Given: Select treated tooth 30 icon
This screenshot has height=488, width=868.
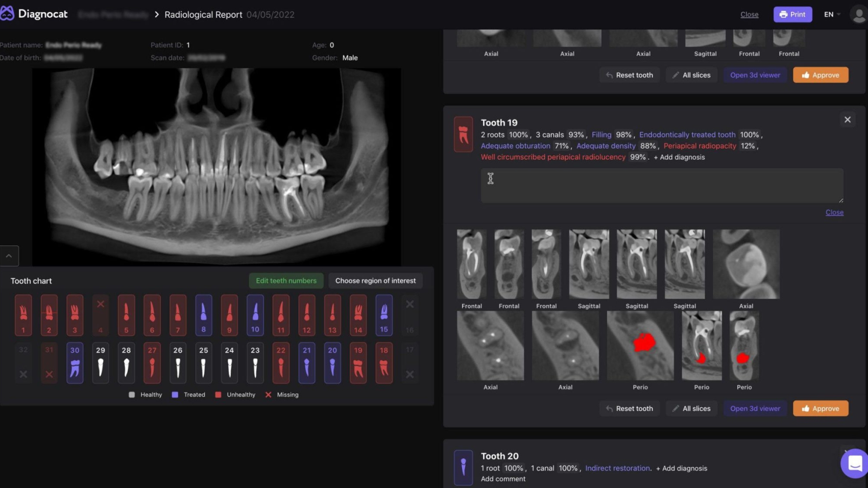Looking at the screenshot, I should click(x=75, y=363).
